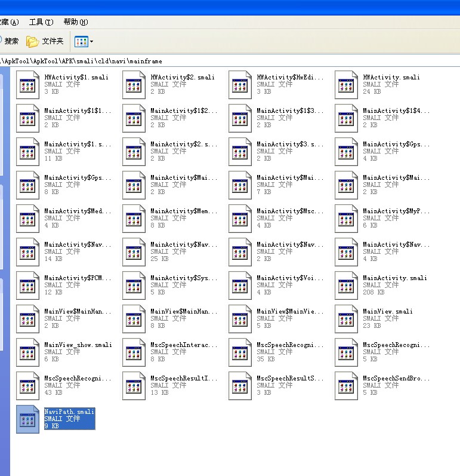
Task: Select the MainActivity$1.s... 11 KB icon
Action: point(27,152)
